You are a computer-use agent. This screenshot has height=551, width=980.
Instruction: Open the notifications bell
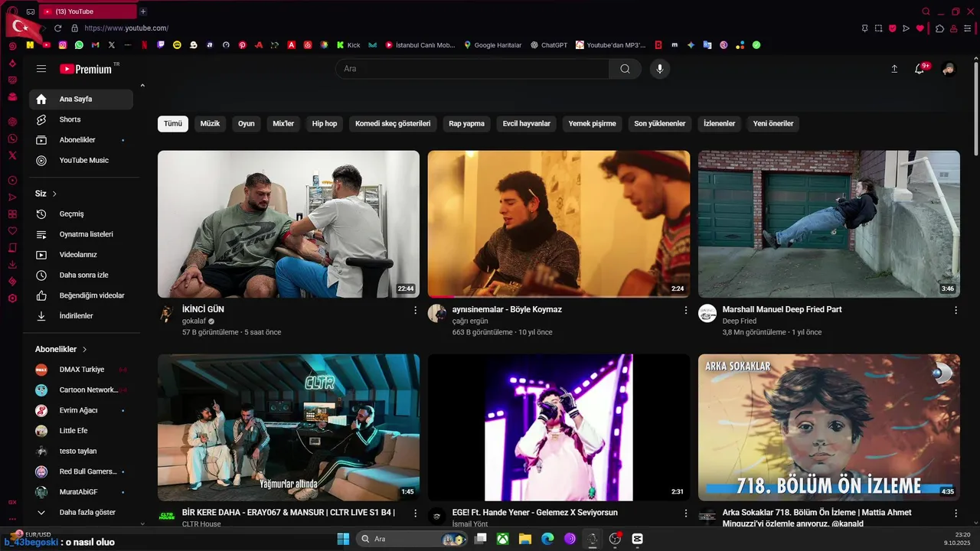click(920, 69)
